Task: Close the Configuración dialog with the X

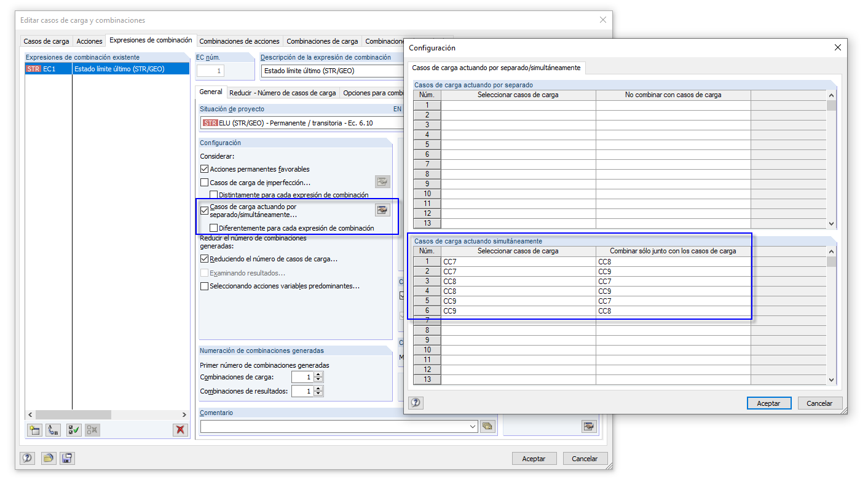Action: point(837,47)
